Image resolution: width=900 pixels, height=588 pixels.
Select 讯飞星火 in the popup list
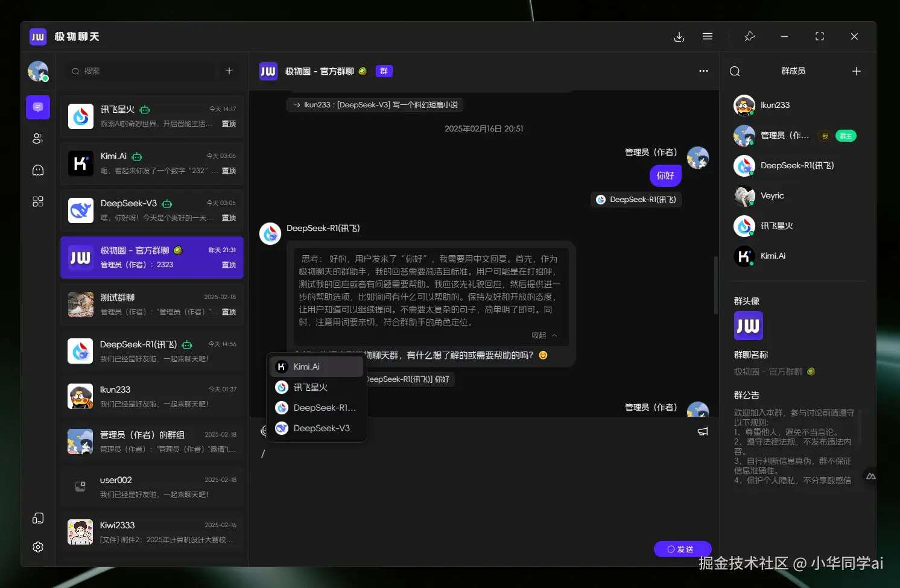click(317, 387)
